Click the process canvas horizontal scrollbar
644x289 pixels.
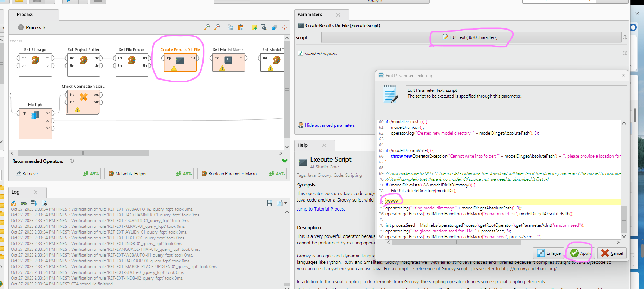point(84,153)
